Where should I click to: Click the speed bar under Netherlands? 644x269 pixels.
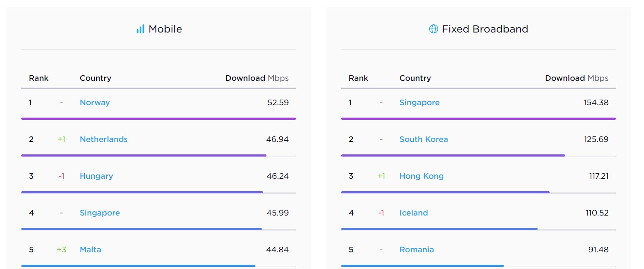pyautogui.click(x=144, y=155)
